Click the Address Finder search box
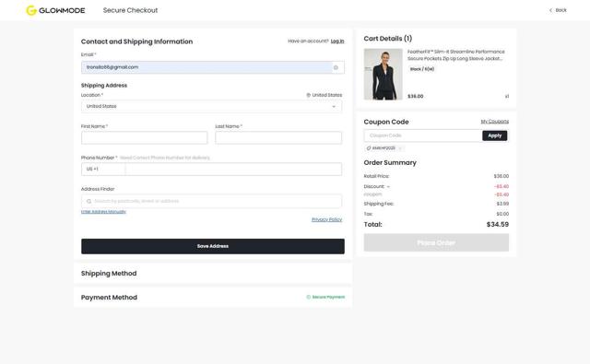 click(211, 201)
